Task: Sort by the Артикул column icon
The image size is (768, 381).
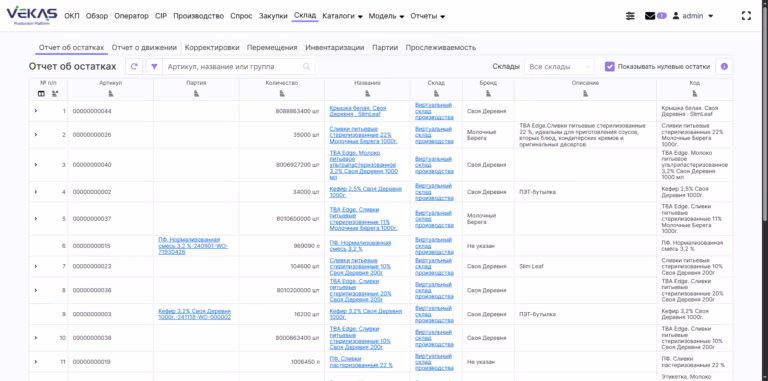Action: point(111,94)
